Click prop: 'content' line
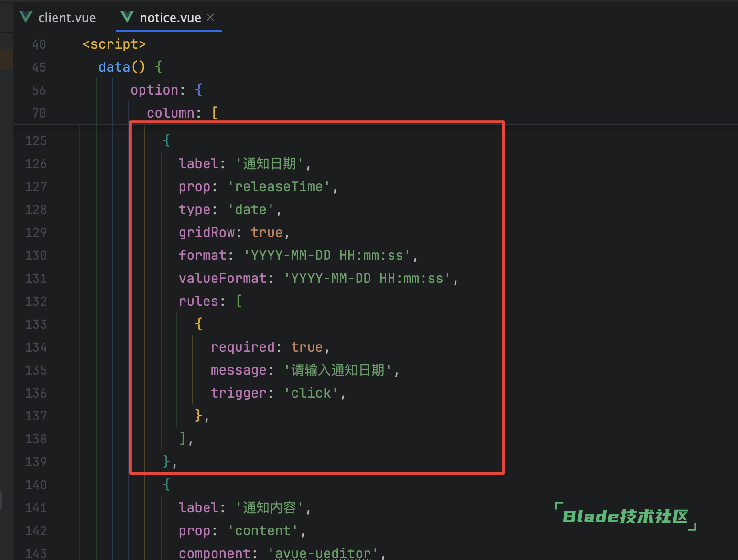This screenshot has width=738, height=560. pos(242,531)
